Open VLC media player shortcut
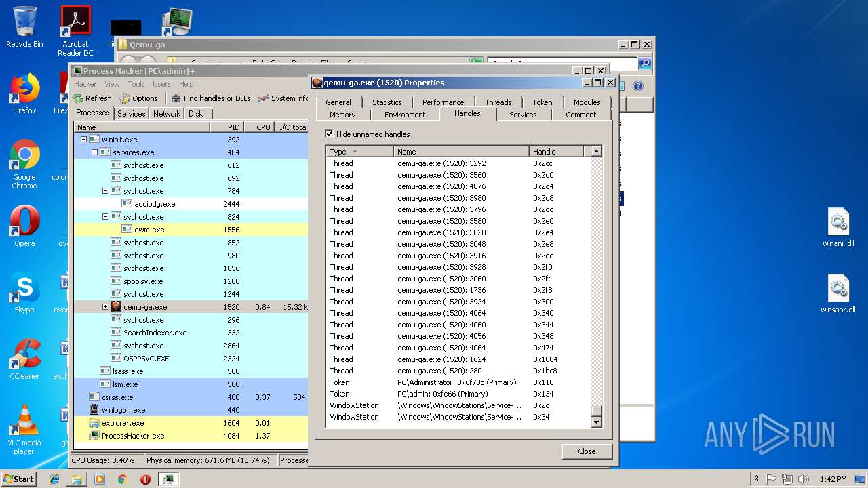This screenshot has height=488, width=868. tap(24, 430)
